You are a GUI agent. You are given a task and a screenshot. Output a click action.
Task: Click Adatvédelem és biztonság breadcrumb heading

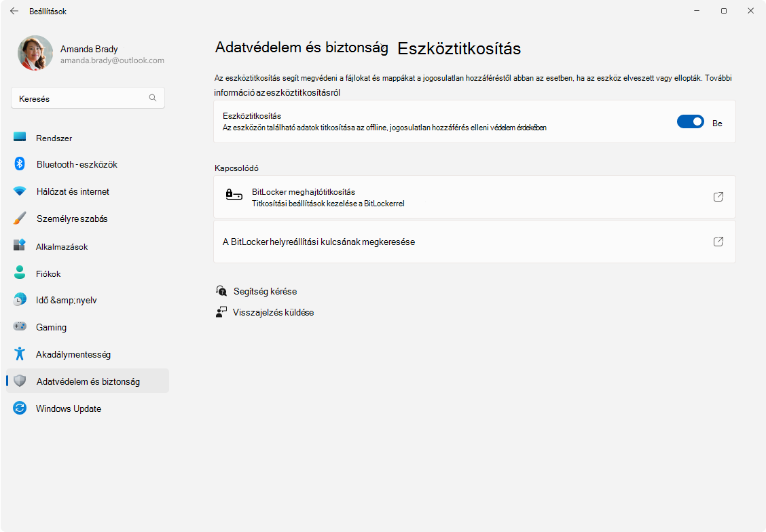(302, 47)
